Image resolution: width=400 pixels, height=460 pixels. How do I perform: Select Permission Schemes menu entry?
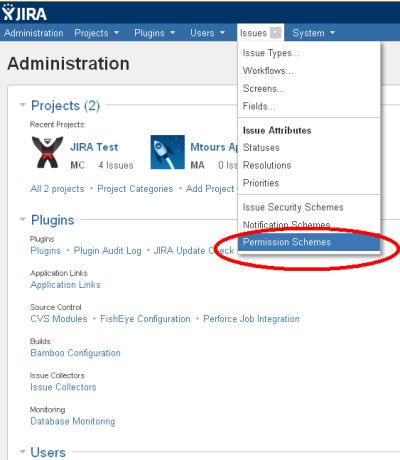(309, 242)
